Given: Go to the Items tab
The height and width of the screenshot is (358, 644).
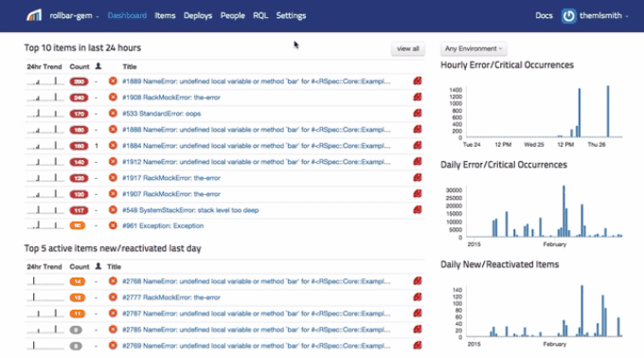Looking at the screenshot, I should pyautogui.click(x=165, y=15).
